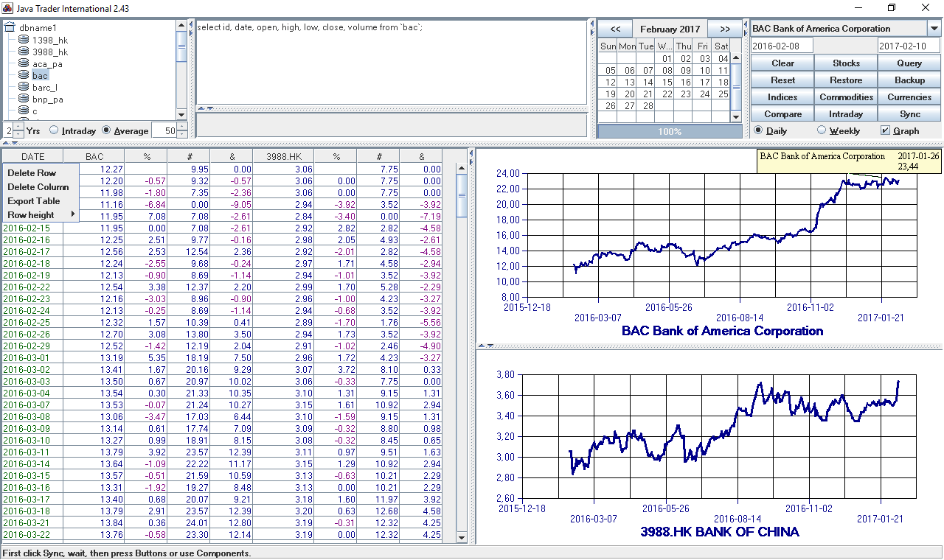Click the Clear button

[782, 63]
